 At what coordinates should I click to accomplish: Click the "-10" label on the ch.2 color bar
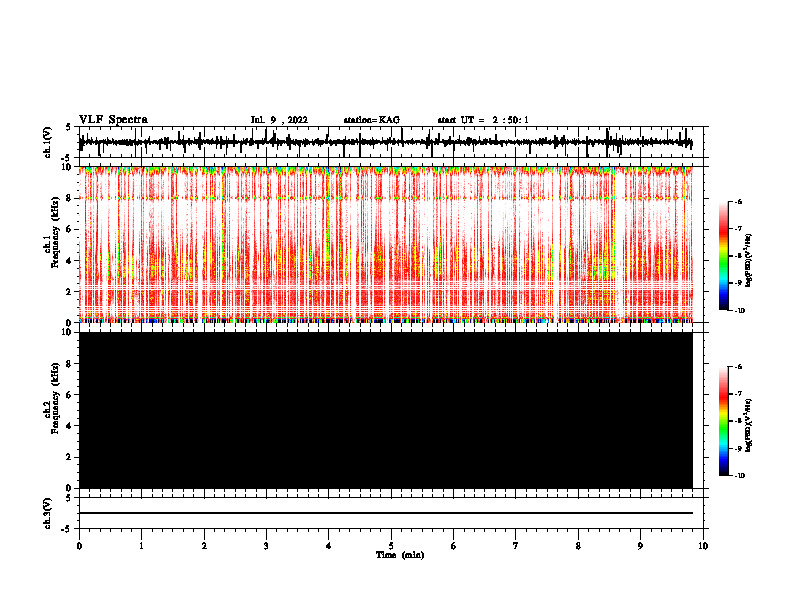click(739, 476)
